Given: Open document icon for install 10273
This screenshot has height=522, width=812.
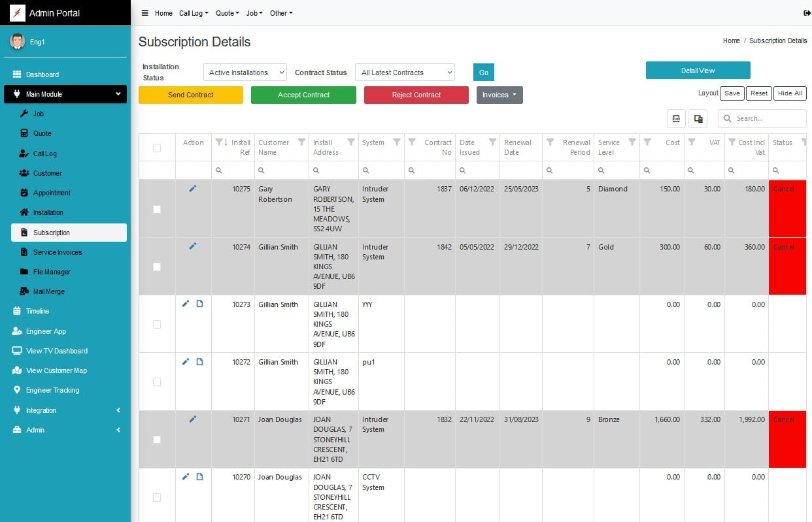Looking at the screenshot, I should 200,304.
